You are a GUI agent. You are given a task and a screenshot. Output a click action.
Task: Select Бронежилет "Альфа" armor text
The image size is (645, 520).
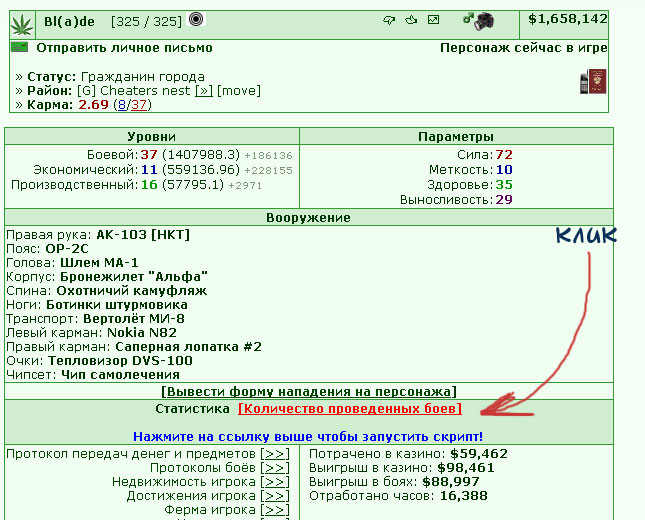pos(134,276)
